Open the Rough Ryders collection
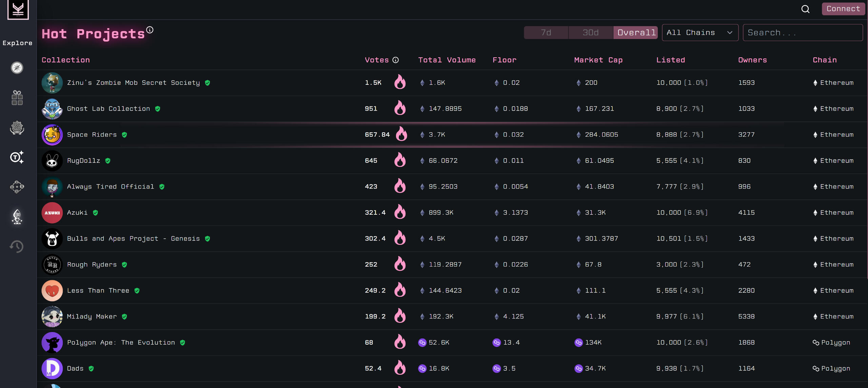The width and height of the screenshot is (868, 388). [x=92, y=265]
